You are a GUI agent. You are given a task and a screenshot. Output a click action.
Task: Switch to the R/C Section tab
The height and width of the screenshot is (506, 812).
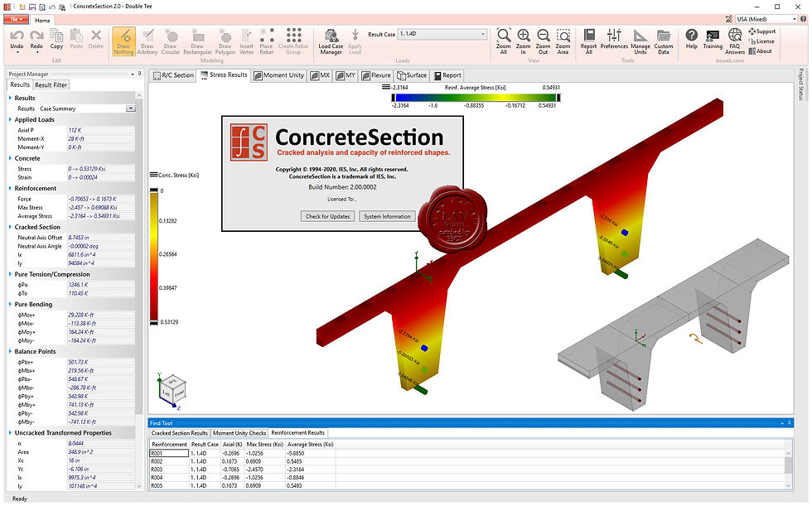(173, 75)
